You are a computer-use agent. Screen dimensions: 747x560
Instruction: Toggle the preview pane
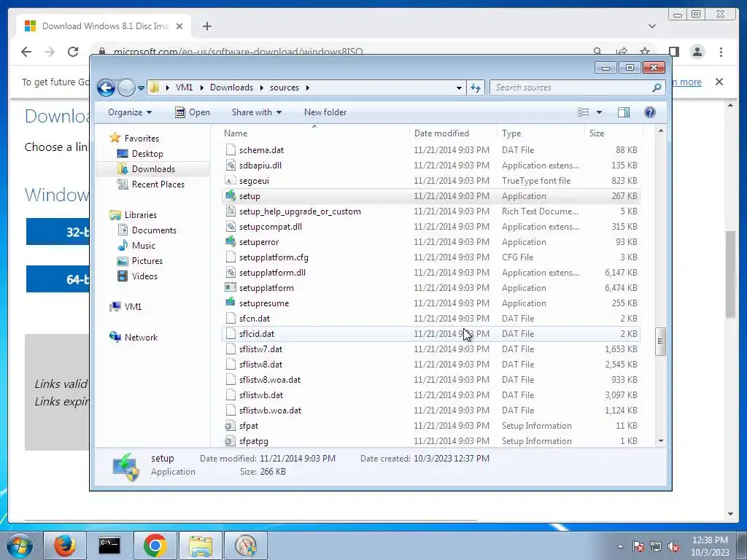pos(623,112)
